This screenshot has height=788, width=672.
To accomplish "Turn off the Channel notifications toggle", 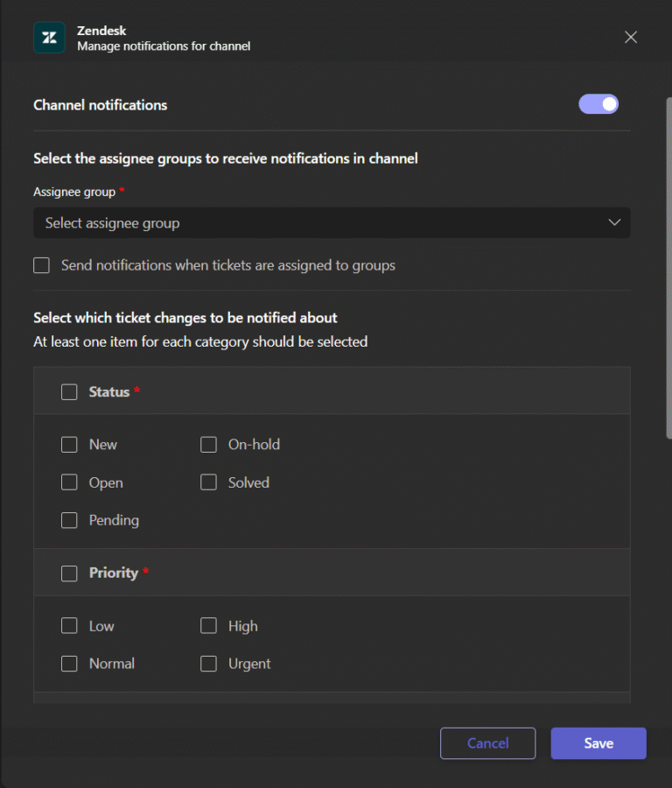I will (x=598, y=104).
